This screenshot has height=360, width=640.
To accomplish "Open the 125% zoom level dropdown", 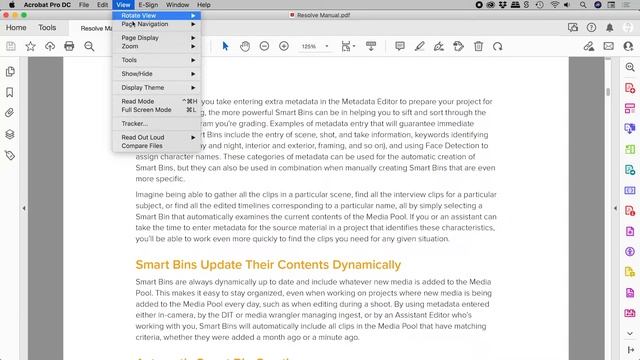I will [x=315, y=46].
